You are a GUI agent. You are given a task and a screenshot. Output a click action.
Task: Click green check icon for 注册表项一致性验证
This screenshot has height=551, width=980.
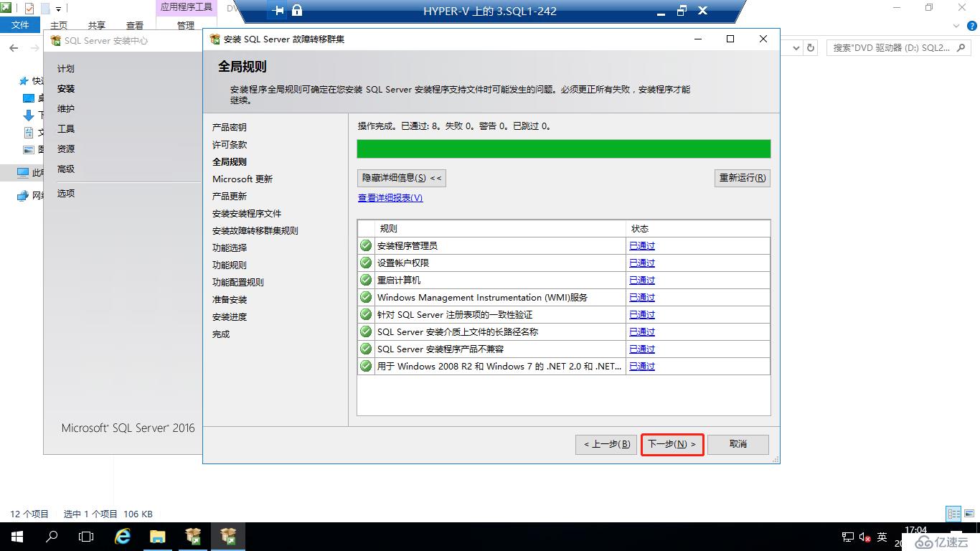(x=366, y=314)
